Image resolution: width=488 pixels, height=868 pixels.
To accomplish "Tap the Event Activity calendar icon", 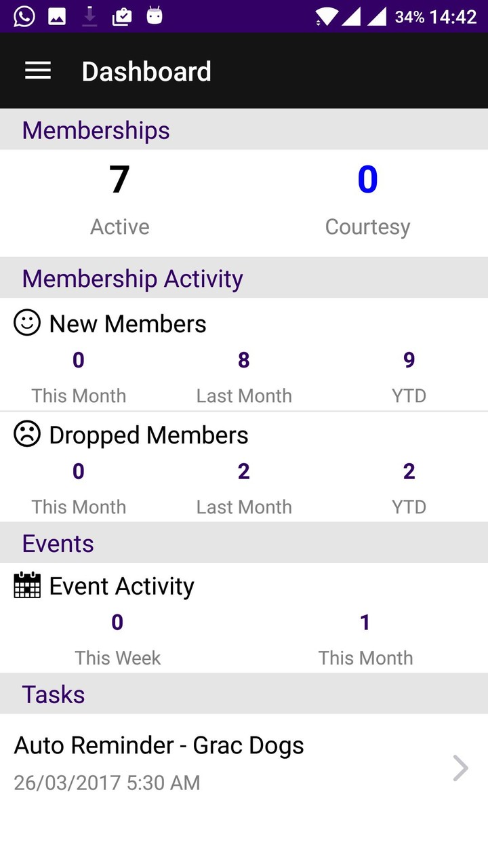I will pyautogui.click(x=27, y=585).
